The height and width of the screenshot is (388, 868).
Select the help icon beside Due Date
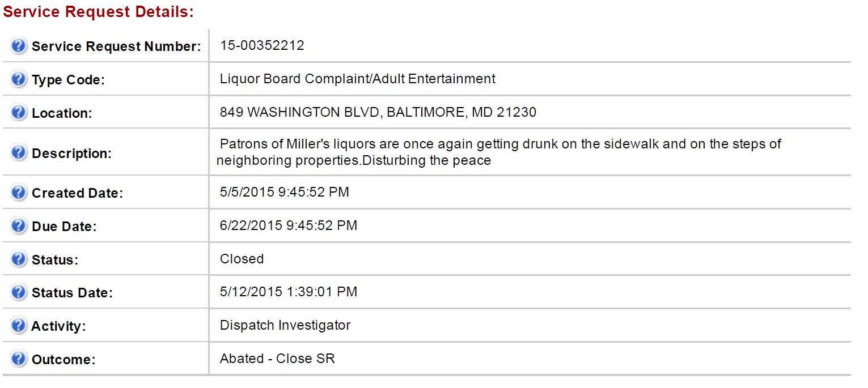point(19,225)
